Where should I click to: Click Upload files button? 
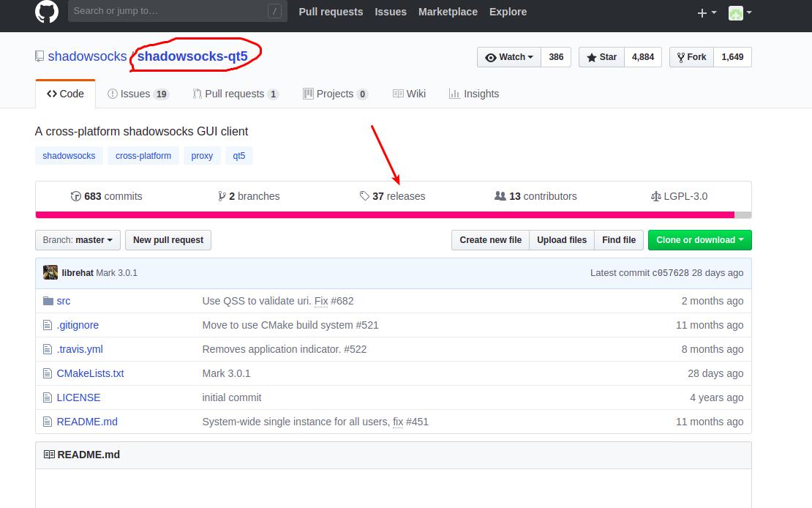(562, 240)
